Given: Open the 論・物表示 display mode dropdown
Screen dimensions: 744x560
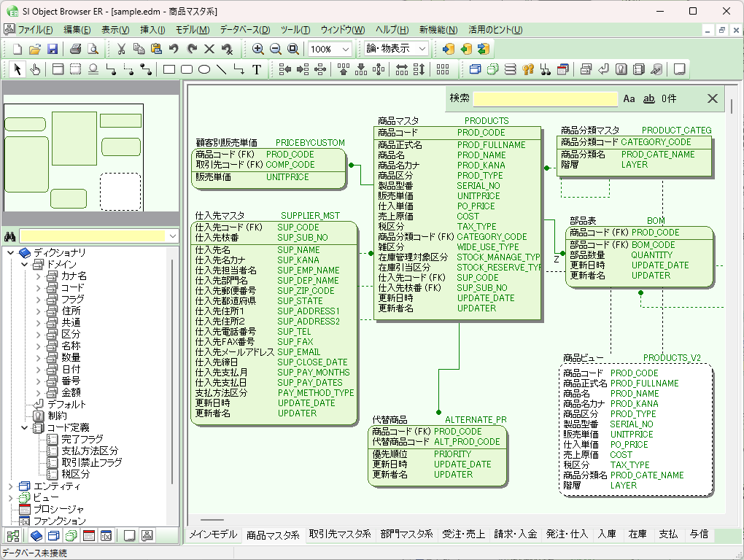Looking at the screenshot, I should (x=422, y=49).
